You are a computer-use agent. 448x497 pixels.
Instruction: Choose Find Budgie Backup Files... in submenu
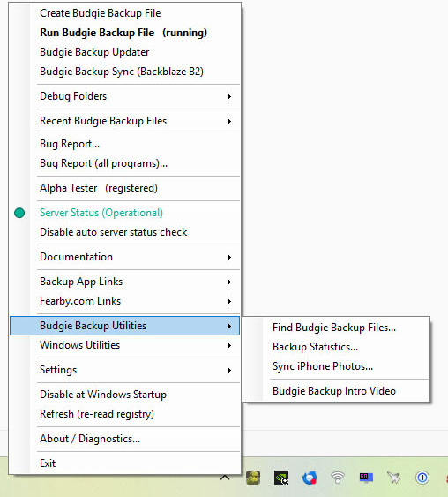336,328
